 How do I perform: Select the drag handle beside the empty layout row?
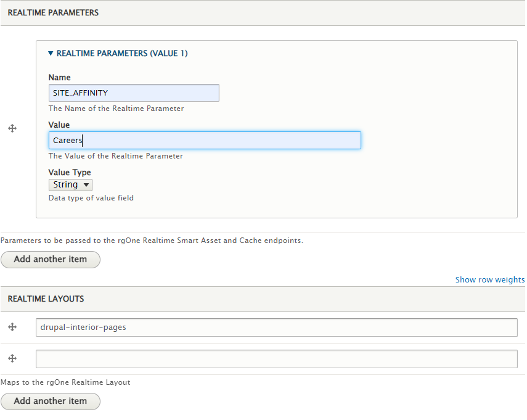coord(12,358)
